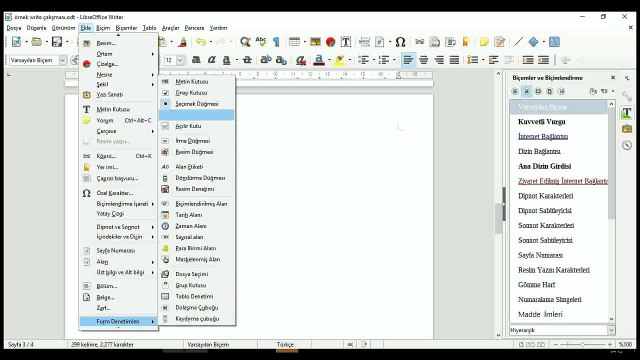The height and width of the screenshot is (360, 640).
Task: Expand Üst bilgi ve Alt bilgi submenu
Action: click(118, 272)
